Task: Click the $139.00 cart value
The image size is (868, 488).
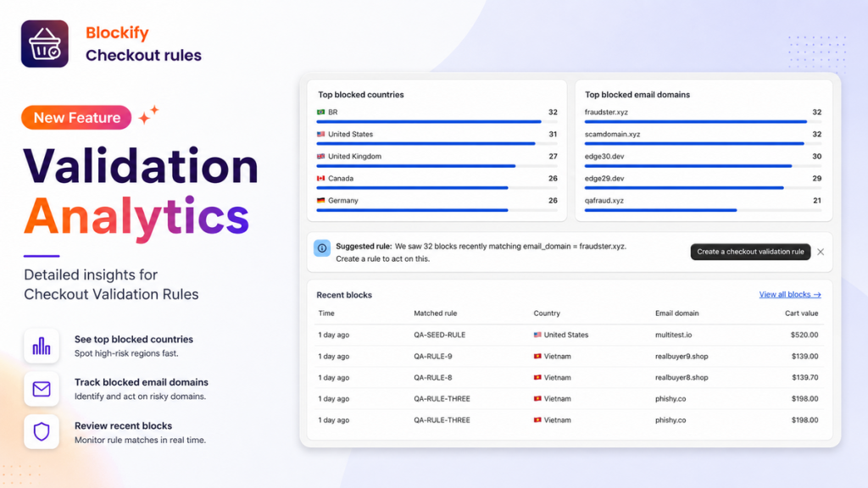Action: pos(804,357)
